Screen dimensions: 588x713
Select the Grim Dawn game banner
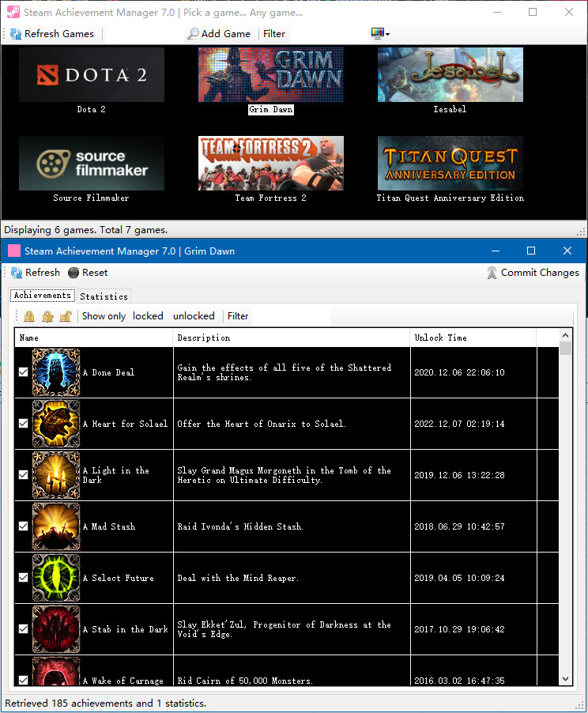[270, 74]
